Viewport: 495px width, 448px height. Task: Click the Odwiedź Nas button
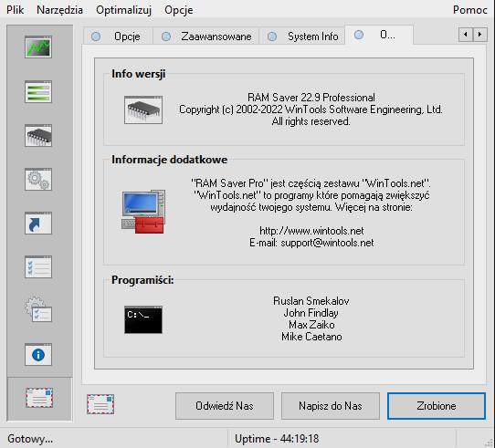(225, 406)
